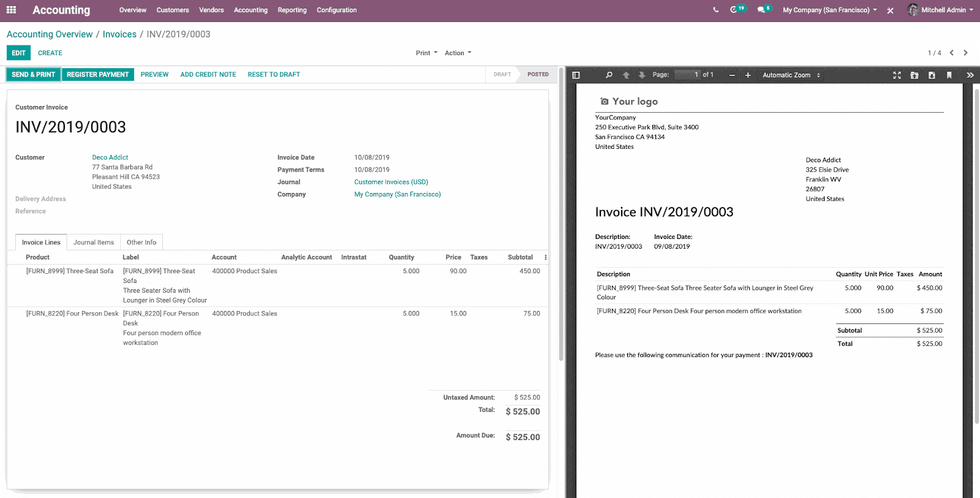Viewport: 980px width, 498px height.
Task: Open the conversations chat bubble icon
Action: pos(761,10)
